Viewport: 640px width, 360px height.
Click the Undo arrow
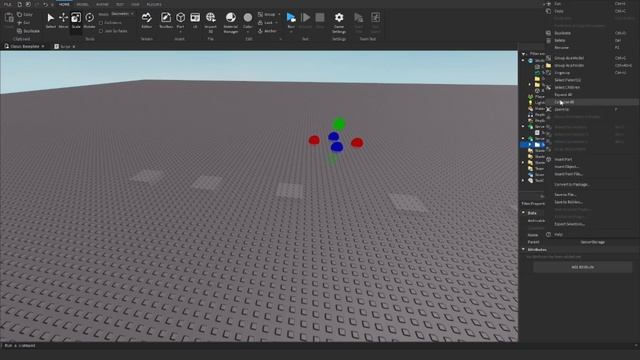tap(45, 4)
